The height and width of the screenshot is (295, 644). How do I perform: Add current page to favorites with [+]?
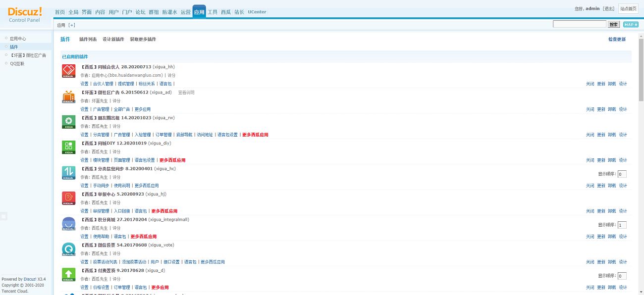click(72, 25)
